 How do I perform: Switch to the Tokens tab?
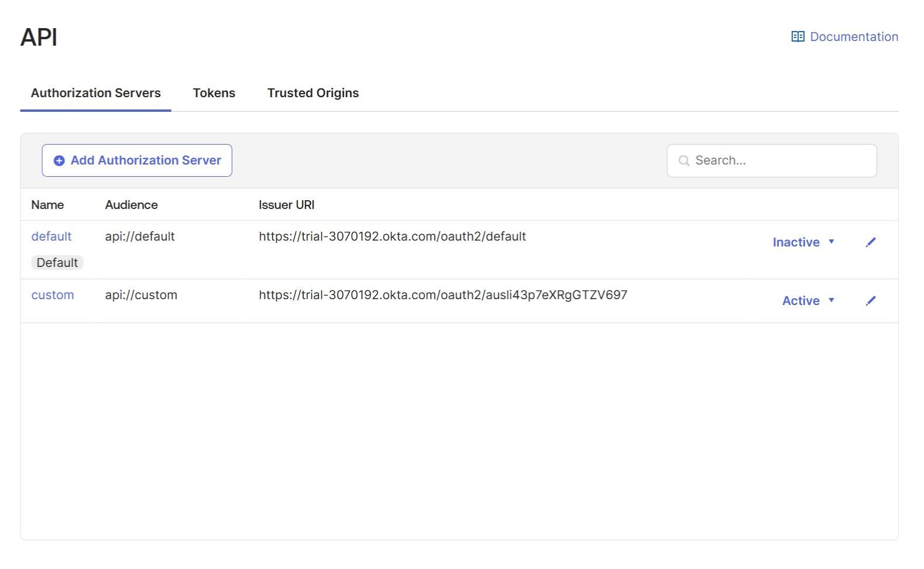click(x=214, y=93)
